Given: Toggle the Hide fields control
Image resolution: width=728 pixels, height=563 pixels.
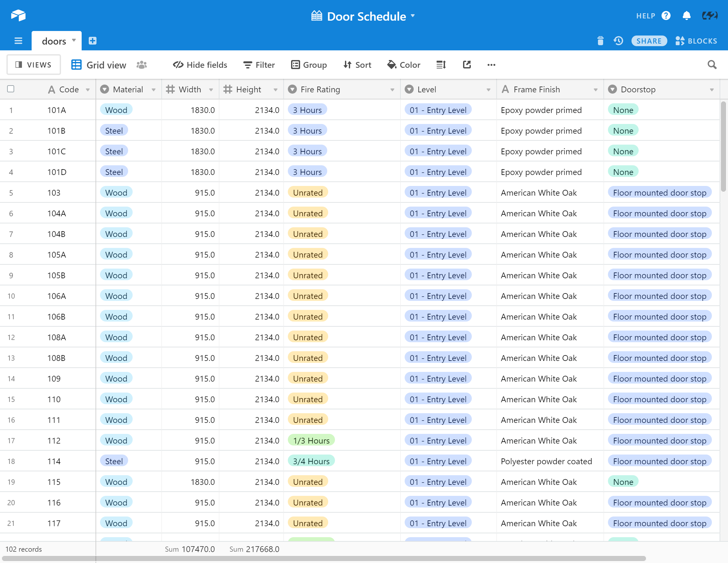Looking at the screenshot, I should click(x=200, y=65).
